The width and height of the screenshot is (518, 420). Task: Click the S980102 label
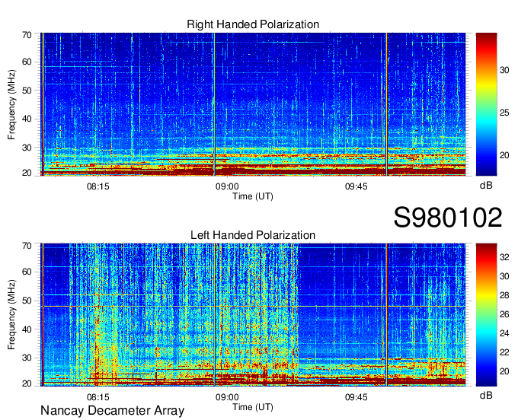pyautogui.click(x=448, y=218)
